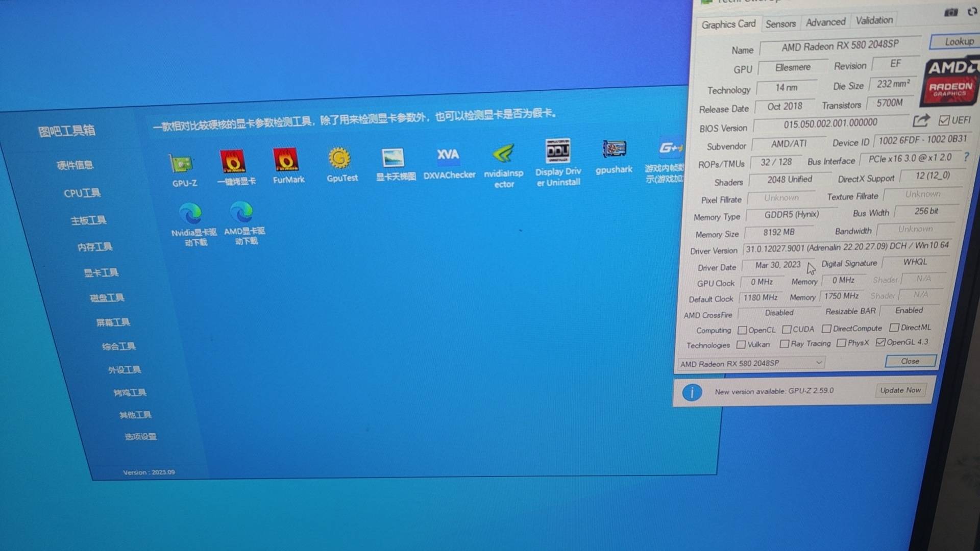Switch to the Sensors tab
Image resolution: width=980 pixels, height=551 pixels.
click(780, 23)
